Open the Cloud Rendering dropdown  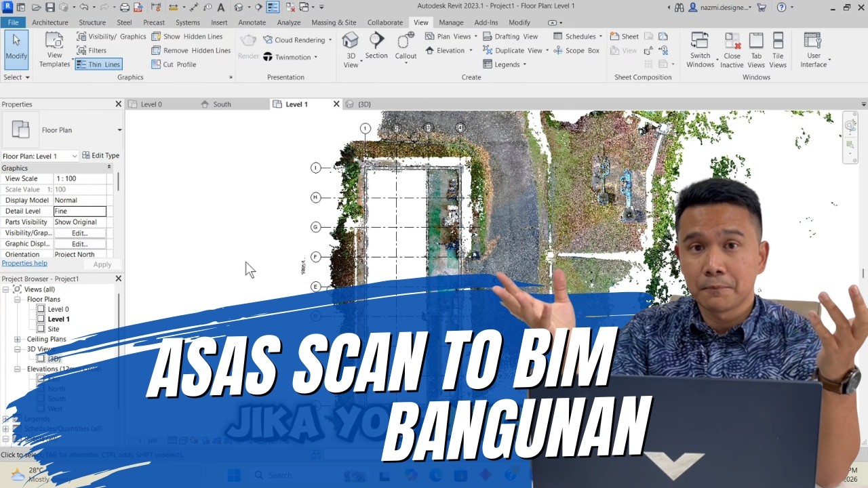pyautogui.click(x=297, y=40)
